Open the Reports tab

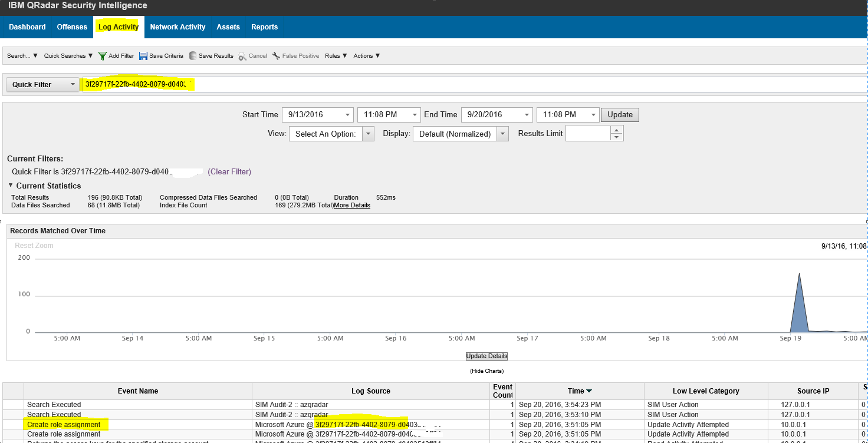coord(264,27)
